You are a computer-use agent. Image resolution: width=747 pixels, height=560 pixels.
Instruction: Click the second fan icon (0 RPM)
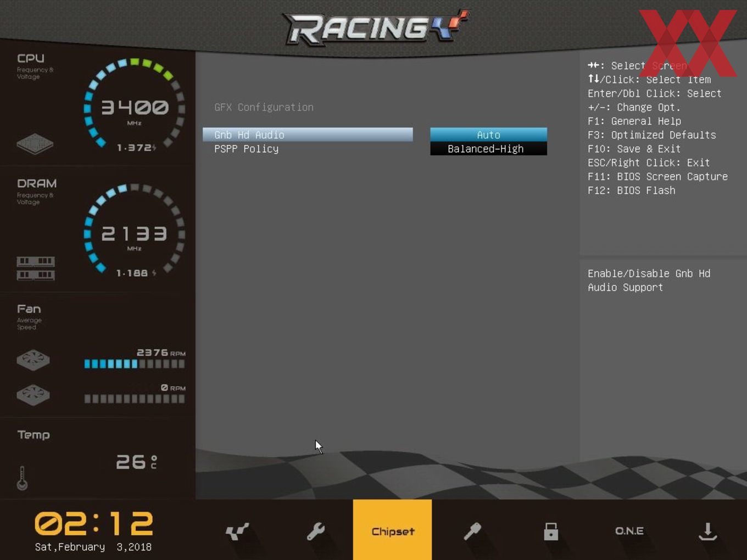(x=33, y=395)
